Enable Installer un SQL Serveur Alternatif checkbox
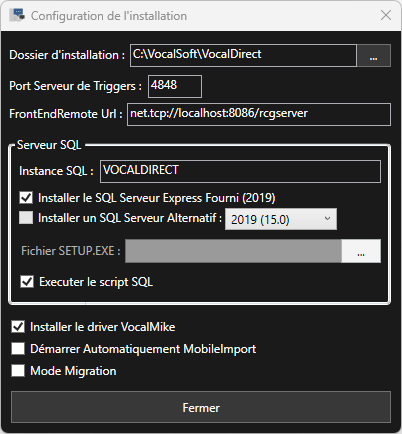This screenshot has height=434, width=402. click(26, 218)
